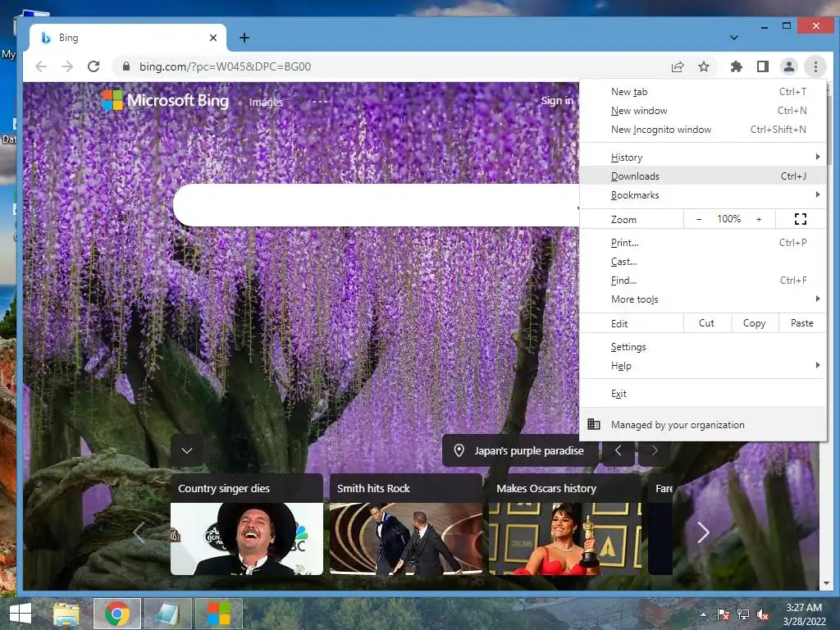Click the three-dot Chrome menu button
Screen dimensions: 840x630
[815, 66]
